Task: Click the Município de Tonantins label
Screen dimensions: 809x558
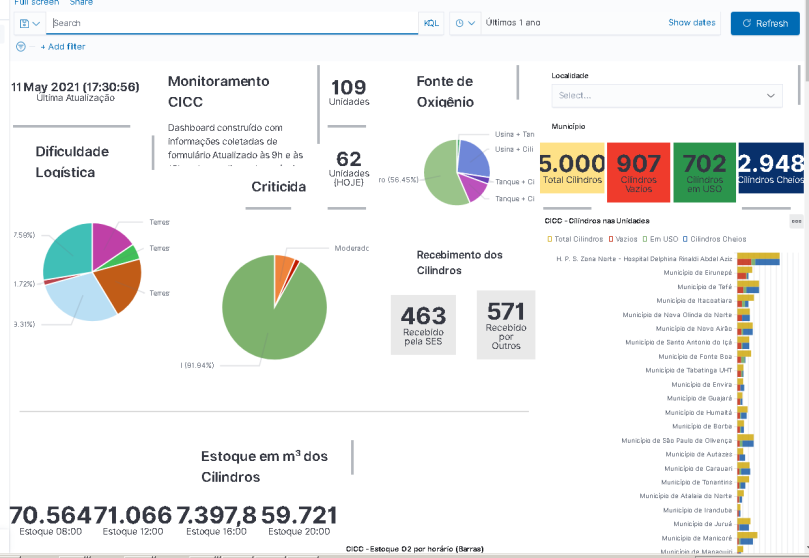Action: click(x=697, y=482)
